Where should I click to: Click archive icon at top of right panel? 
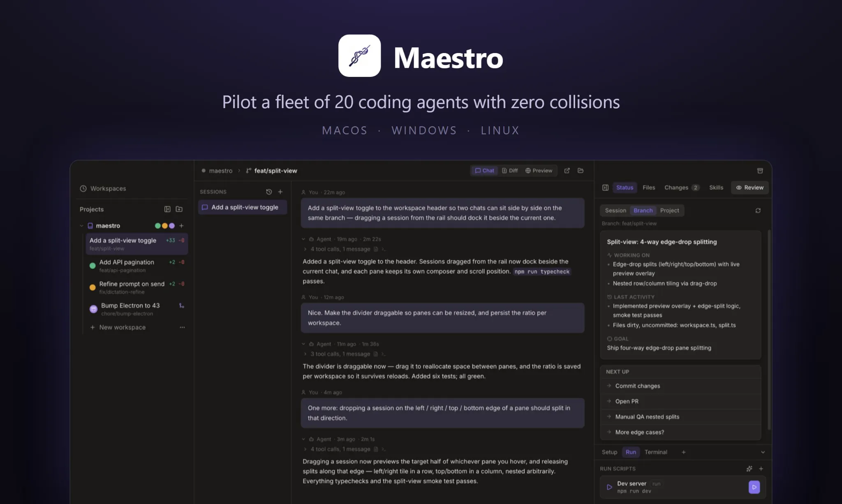[760, 171]
